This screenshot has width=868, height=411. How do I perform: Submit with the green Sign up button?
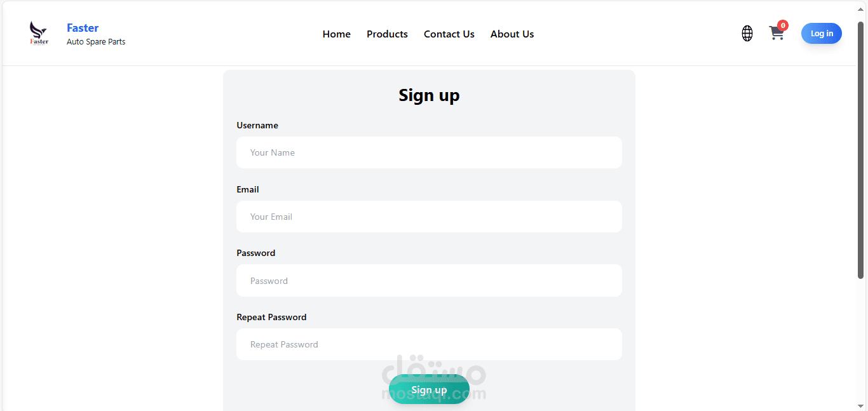[x=429, y=389]
